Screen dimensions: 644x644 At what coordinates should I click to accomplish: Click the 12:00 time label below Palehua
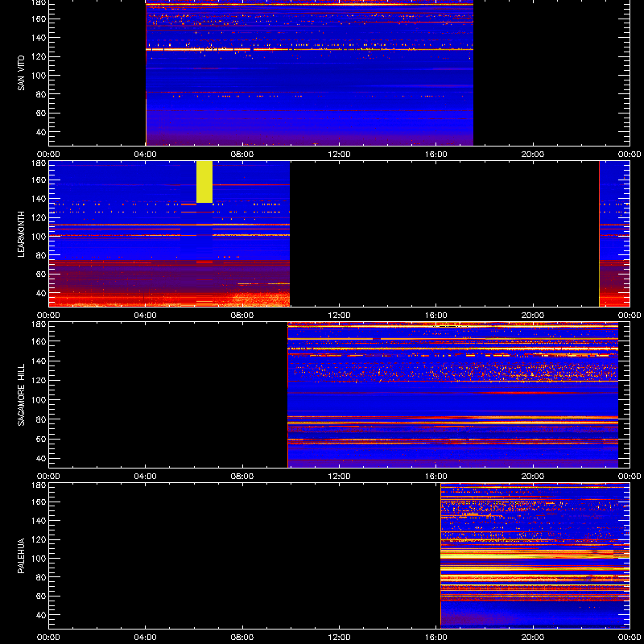tap(339, 638)
